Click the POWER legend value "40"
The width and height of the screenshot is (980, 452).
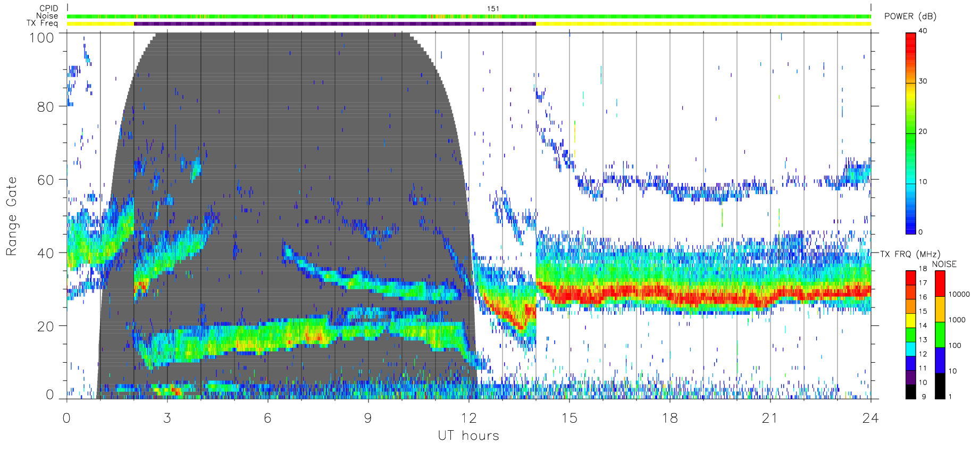(923, 31)
